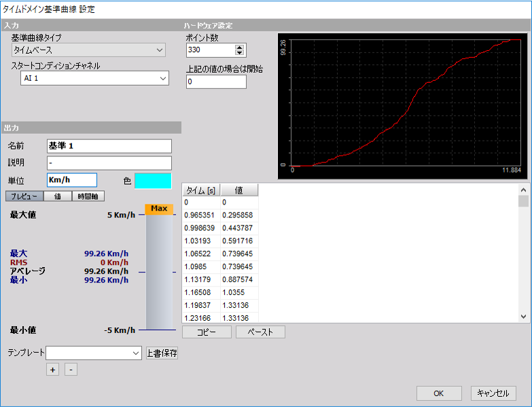Select the time cell 1.03193
Image resolution: width=532 pixels, height=407 pixels.
201,241
